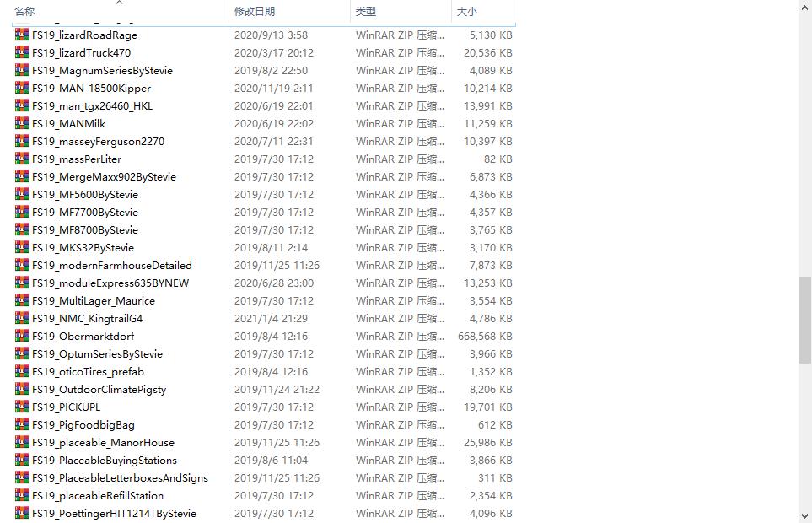Click the 311 KB size value

495,478
